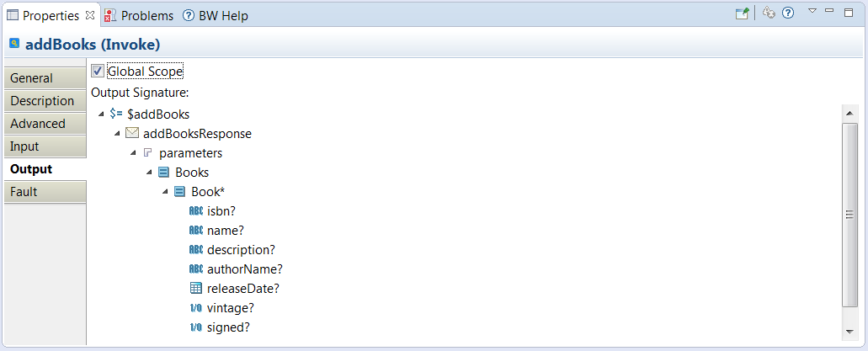Select the General side tab

tap(43, 78)
